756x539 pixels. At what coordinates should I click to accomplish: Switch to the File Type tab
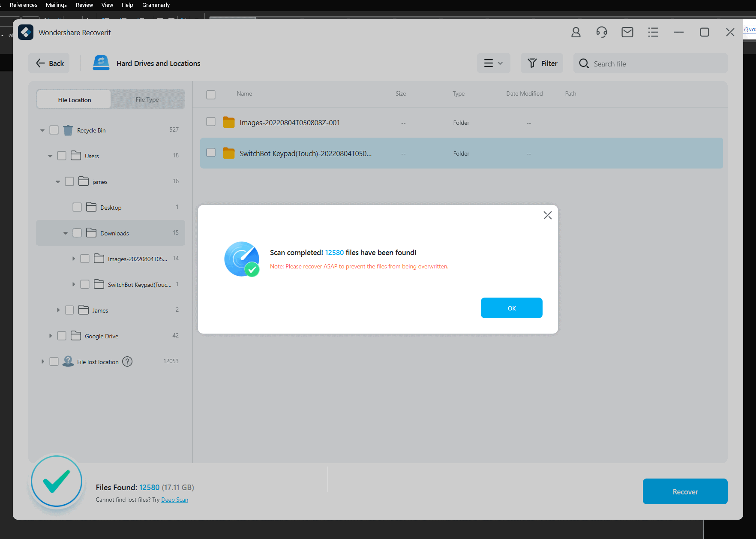pyautogui.click(x=147, y=99)
